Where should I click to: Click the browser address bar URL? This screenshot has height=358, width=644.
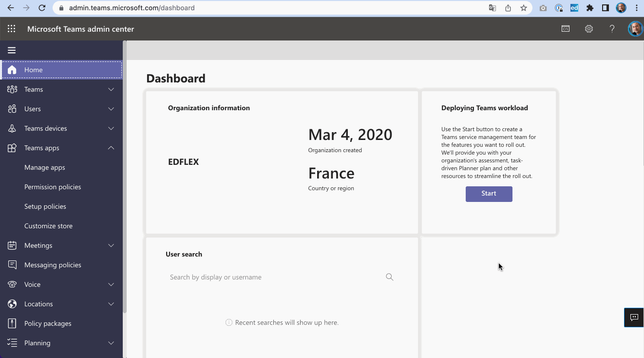tap(132, 8)
